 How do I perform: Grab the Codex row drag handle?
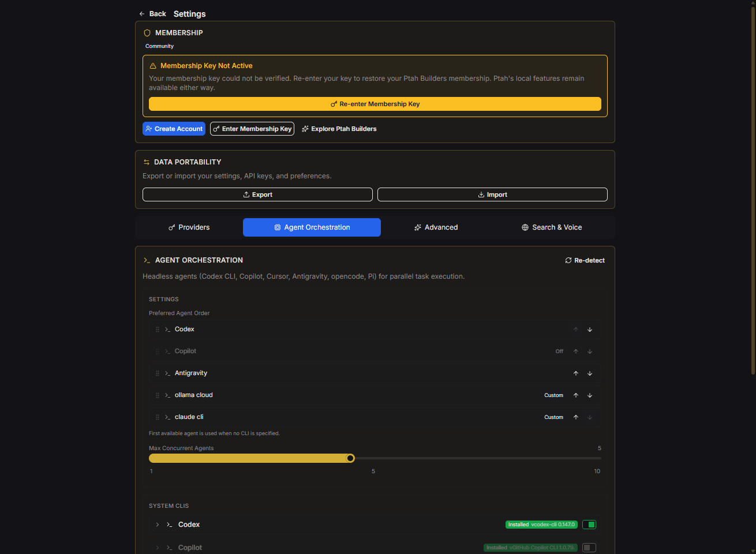(x=158, y=330)
